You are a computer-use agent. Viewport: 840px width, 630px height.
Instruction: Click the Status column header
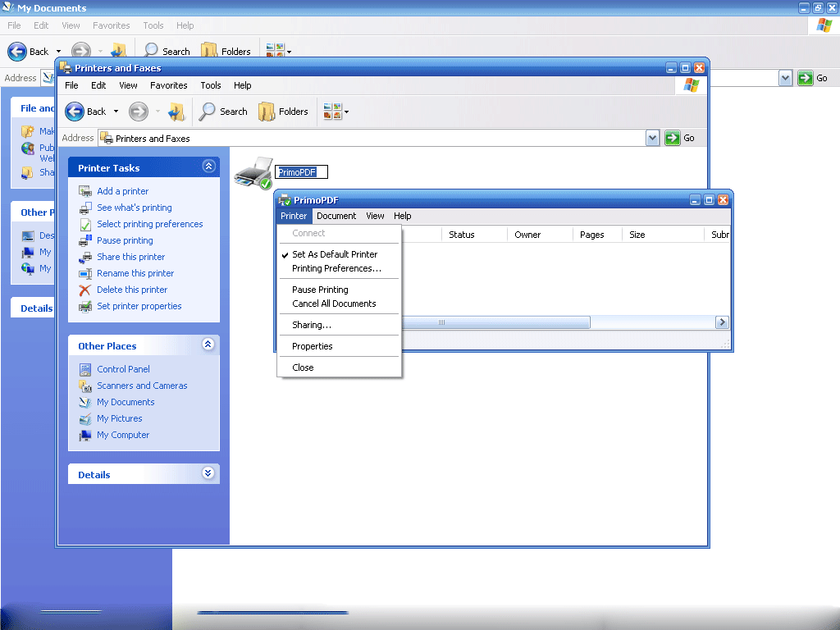click(474, 235)
